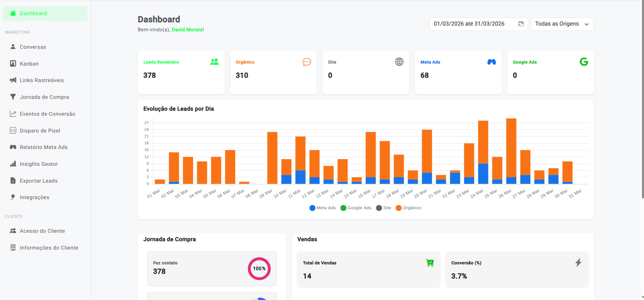
Task: Click the Meta Ads card logo icon
Action: (x=492, y=62)
